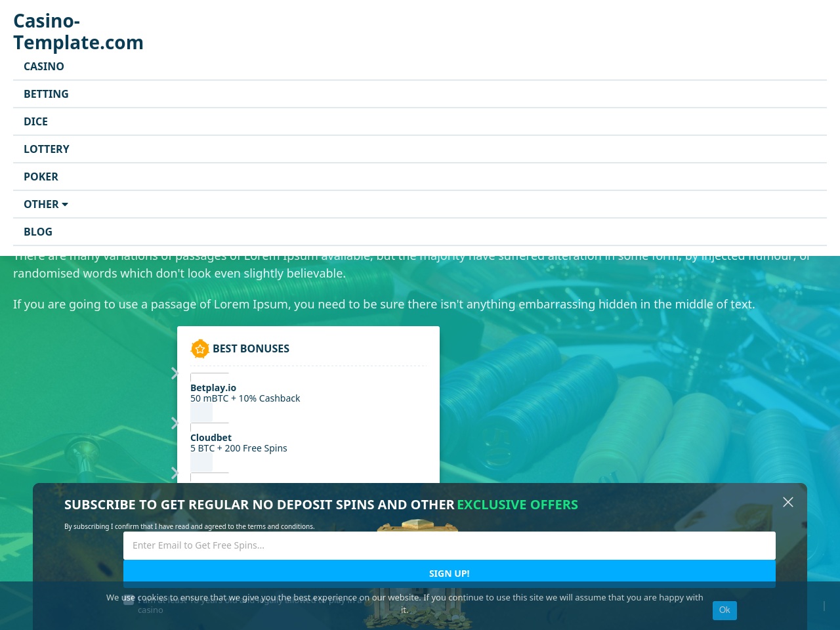
Task: Click the BEST BONUSES heading
Action: pos(251,348)
